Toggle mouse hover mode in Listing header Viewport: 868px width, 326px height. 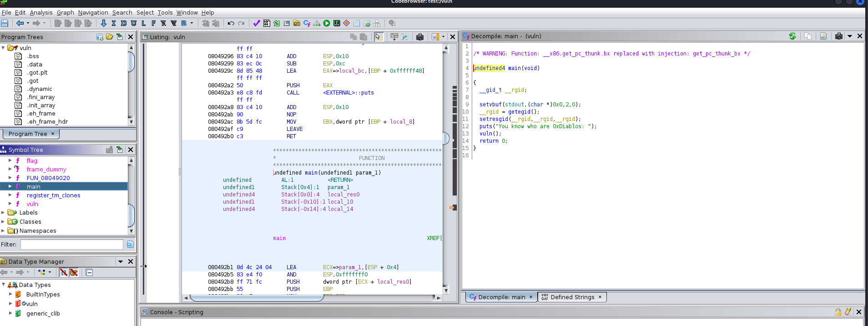[378, 37]
